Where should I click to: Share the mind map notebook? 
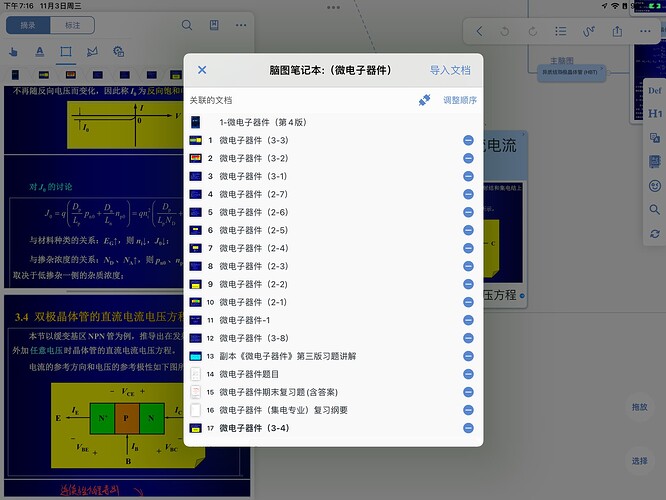click(x=617, y=31)
